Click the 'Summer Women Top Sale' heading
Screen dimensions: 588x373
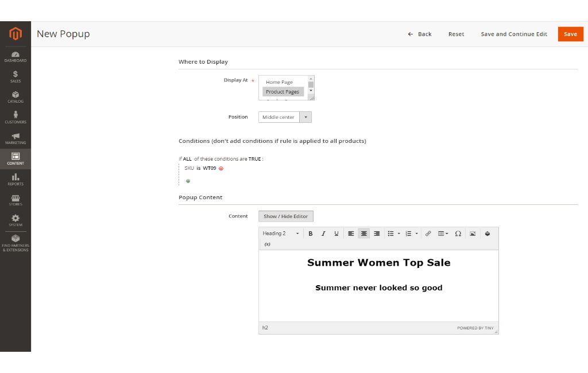[379, 262]
